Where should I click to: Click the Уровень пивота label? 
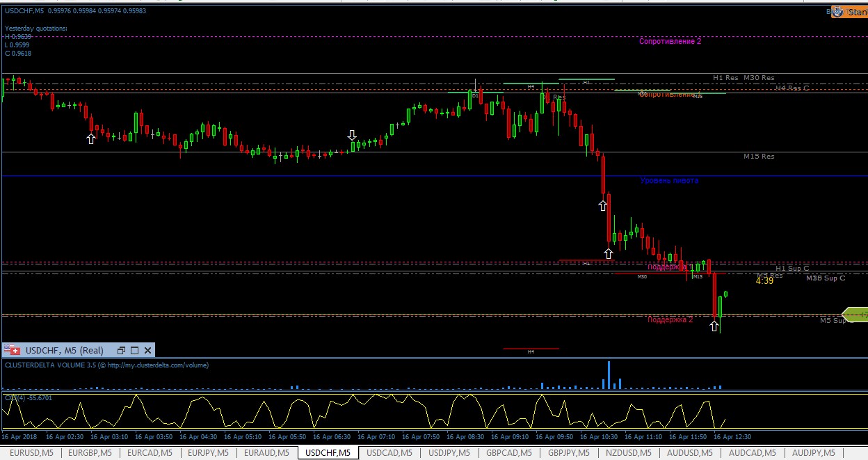(x=669, y=181)
